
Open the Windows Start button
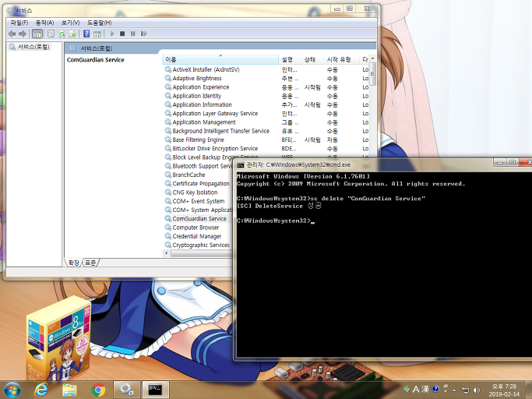tap(12, 390)
